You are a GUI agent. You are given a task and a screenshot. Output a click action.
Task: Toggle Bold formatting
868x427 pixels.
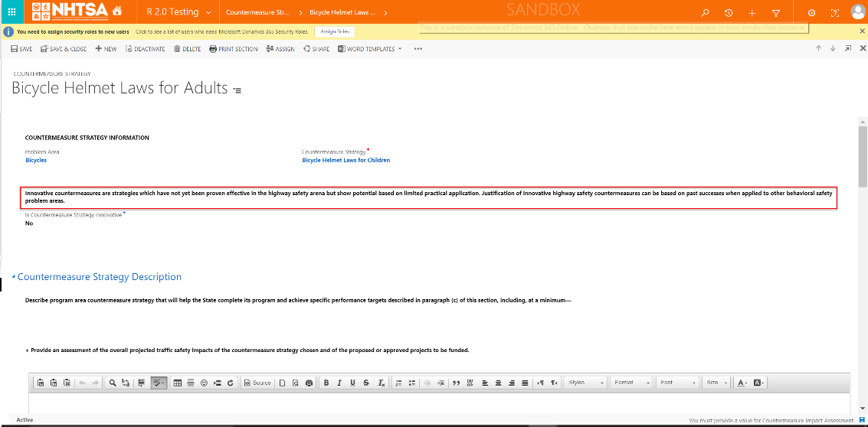(326, 383)
